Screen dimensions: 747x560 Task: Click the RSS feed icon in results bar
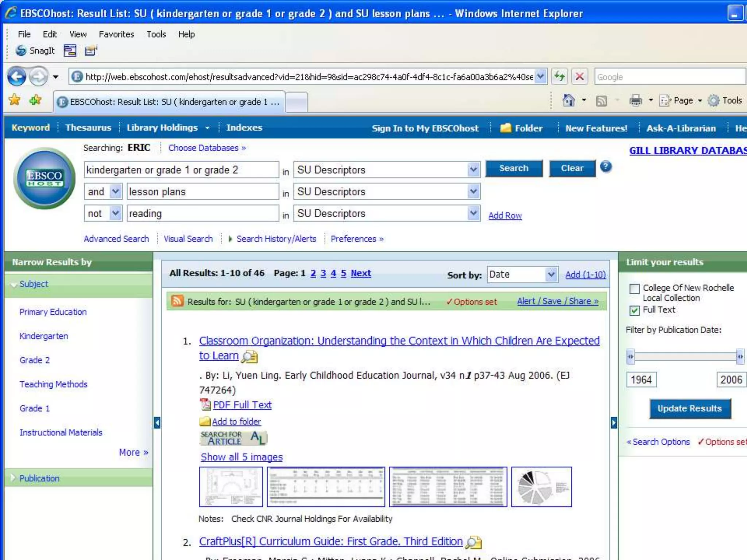[x=177, y=301]
